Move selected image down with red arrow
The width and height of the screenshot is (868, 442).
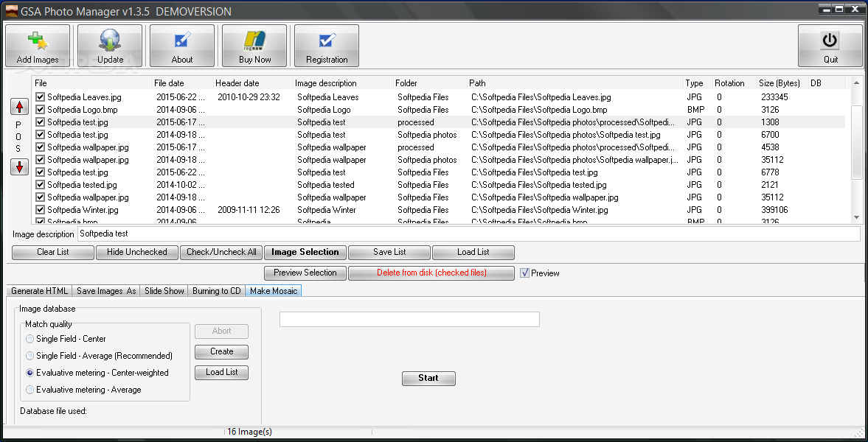pyautogui.click(x=19, y=166)
